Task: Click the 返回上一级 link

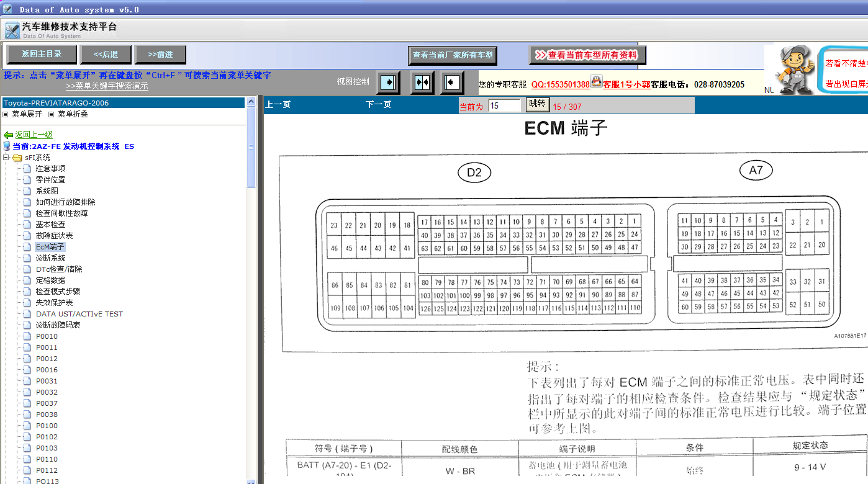Action: [34, 135]
